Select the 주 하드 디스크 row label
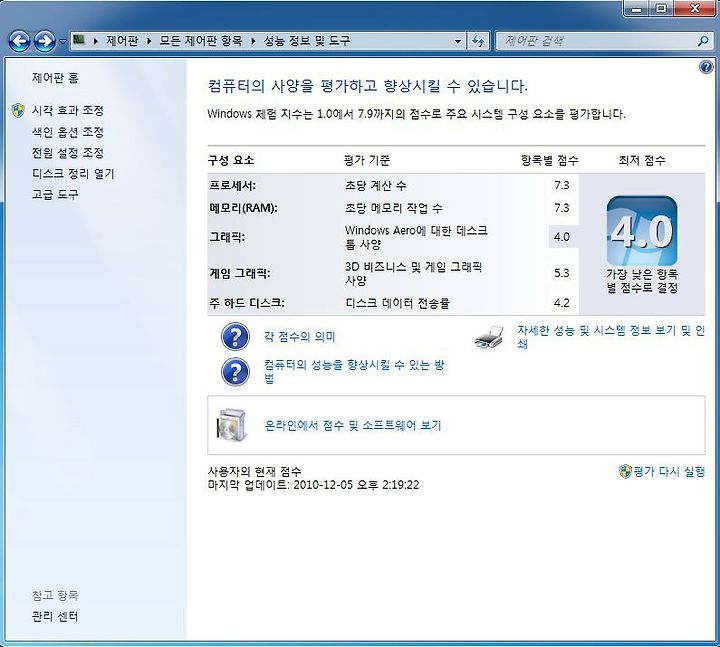This screenshot has width=720, height=647. (247, 303)
